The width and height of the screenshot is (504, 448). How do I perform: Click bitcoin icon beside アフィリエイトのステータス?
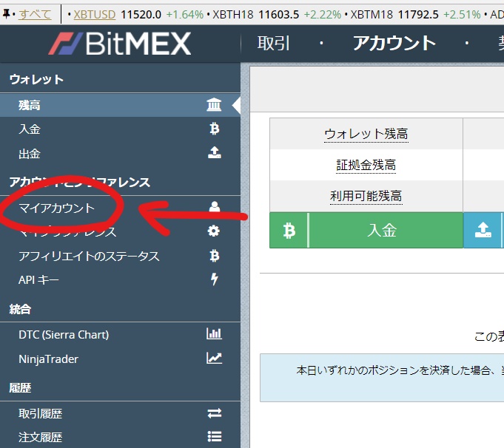215,256
